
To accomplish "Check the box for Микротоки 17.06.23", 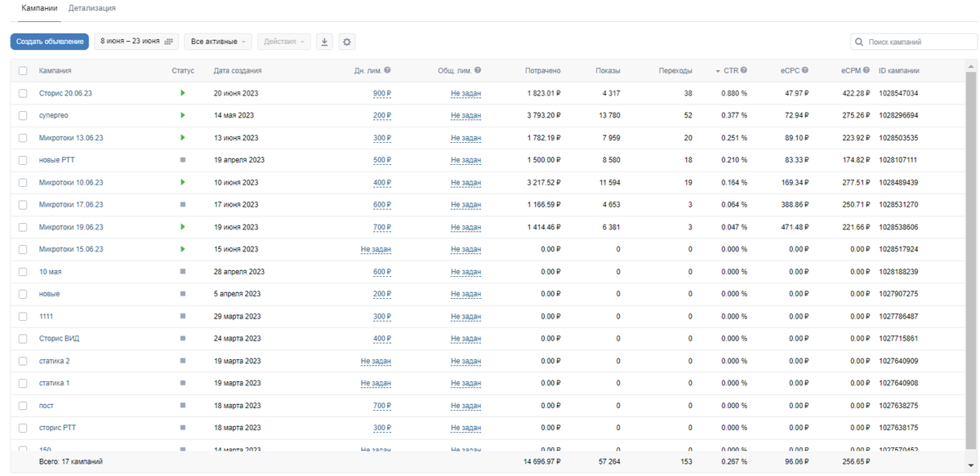I will (x=23, y=204).
